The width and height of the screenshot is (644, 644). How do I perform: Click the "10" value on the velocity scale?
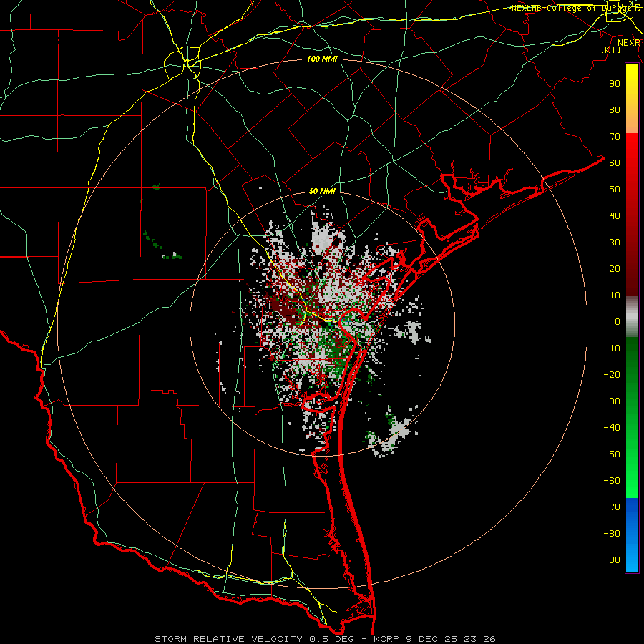[615, 296]
